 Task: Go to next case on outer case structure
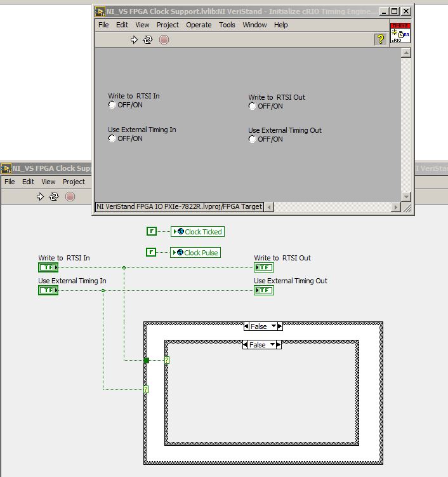[x=280, y=326]
